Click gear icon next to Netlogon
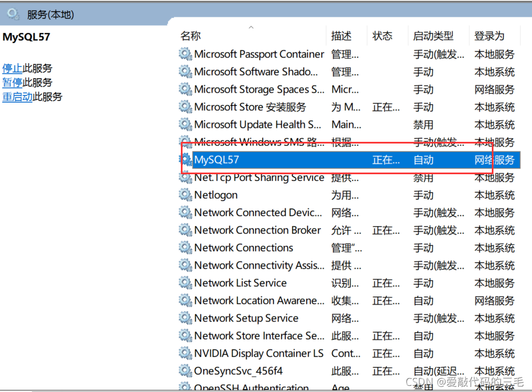The height and width of the screenshot is (392, 532). pos(185,195)
